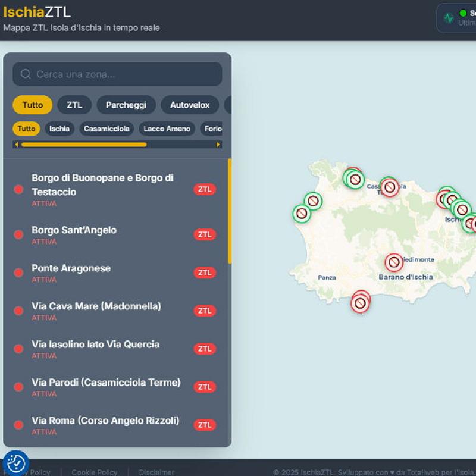The width and height of the screenshot is (476, 476).
Task: Select the ZTL category filter chip
Action: click(x=74, y=105)
